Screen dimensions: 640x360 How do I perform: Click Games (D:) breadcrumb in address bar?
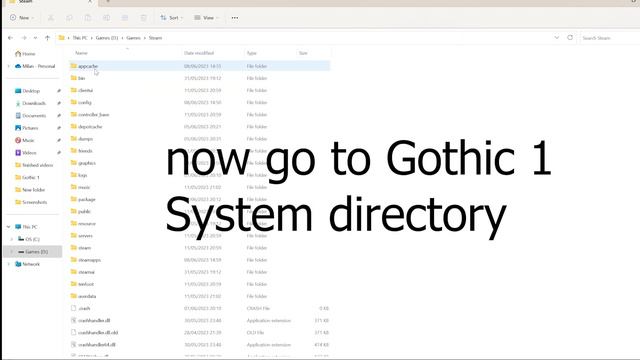[x=107, y=38]
